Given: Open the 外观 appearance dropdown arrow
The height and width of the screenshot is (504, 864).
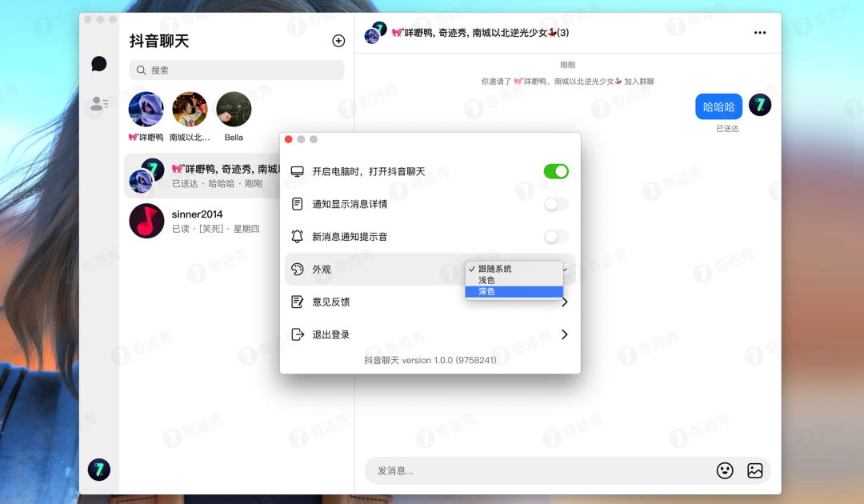Looking at the screenshot, I should coord(566,270).
